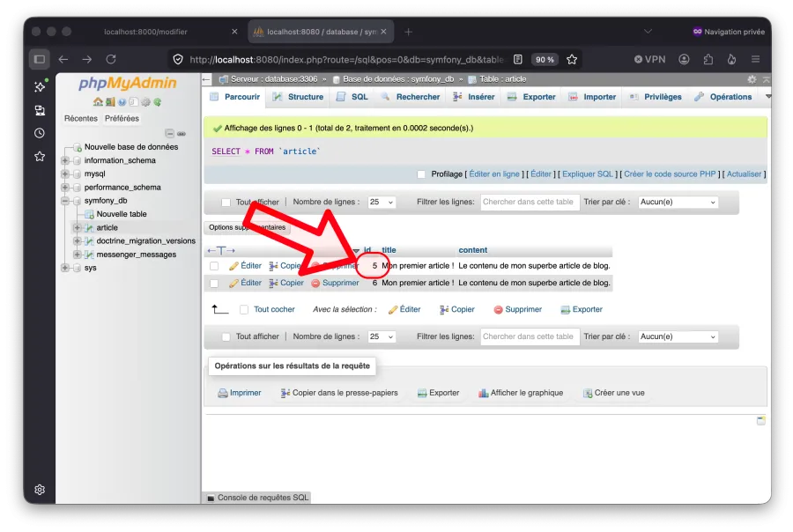Click Actualiser link

coord(744,174)
